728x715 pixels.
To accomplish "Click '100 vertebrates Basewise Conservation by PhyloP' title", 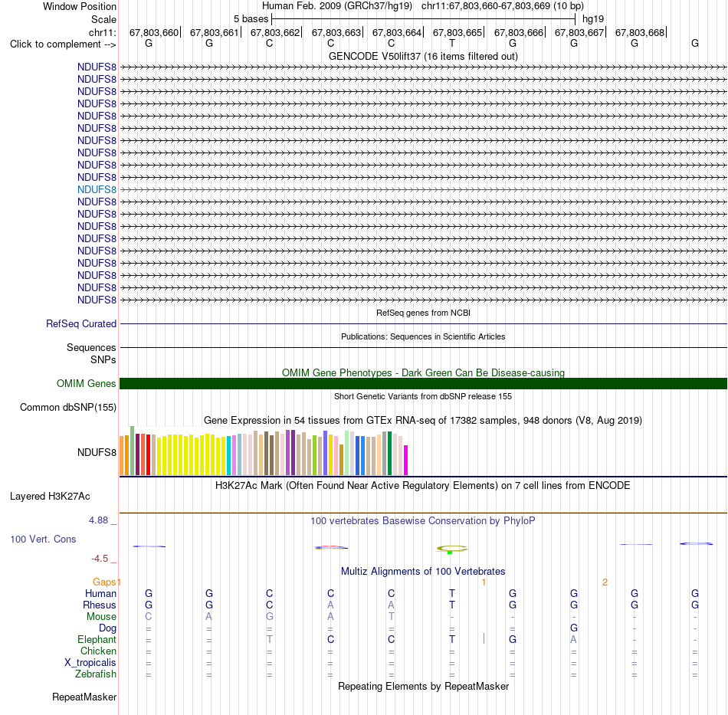I will click(x=423, y=521).
